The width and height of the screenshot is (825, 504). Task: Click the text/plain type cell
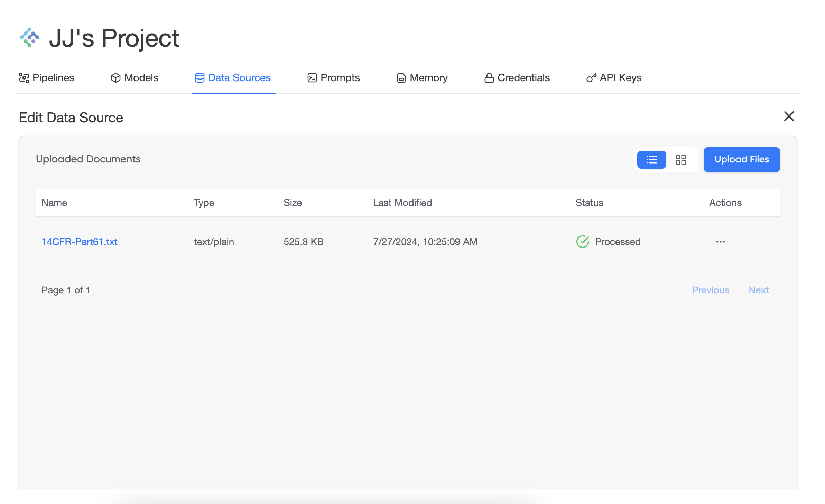[214, 242]
